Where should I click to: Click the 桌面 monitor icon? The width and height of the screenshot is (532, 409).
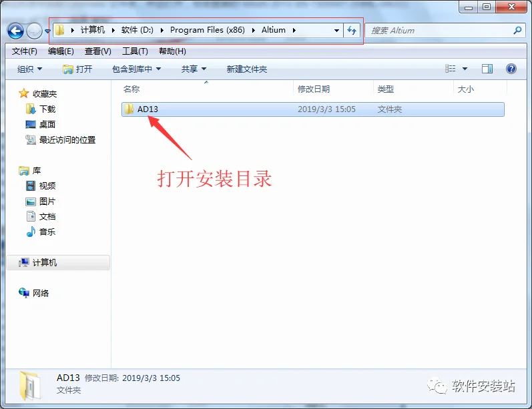[x=31, y=125]
